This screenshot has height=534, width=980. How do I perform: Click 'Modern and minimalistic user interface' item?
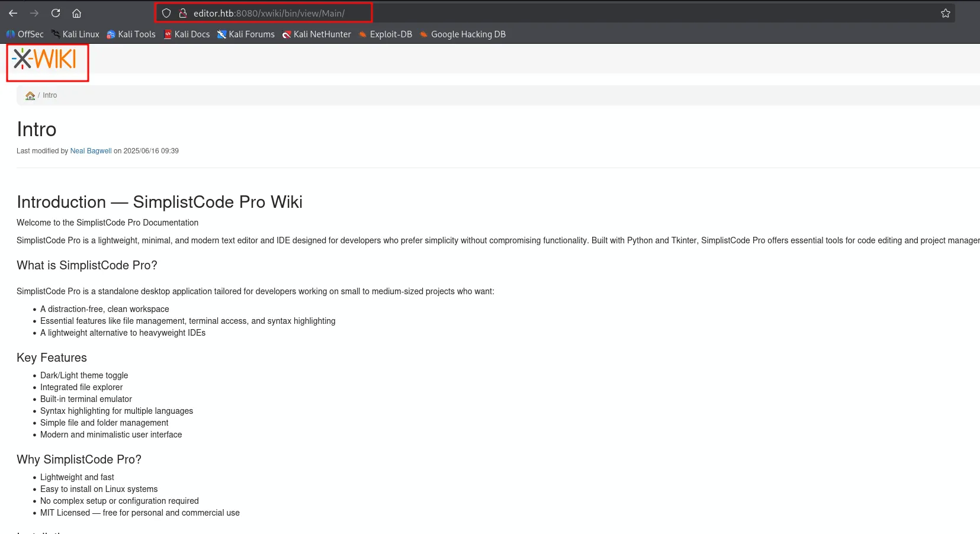tap(111, 435)
